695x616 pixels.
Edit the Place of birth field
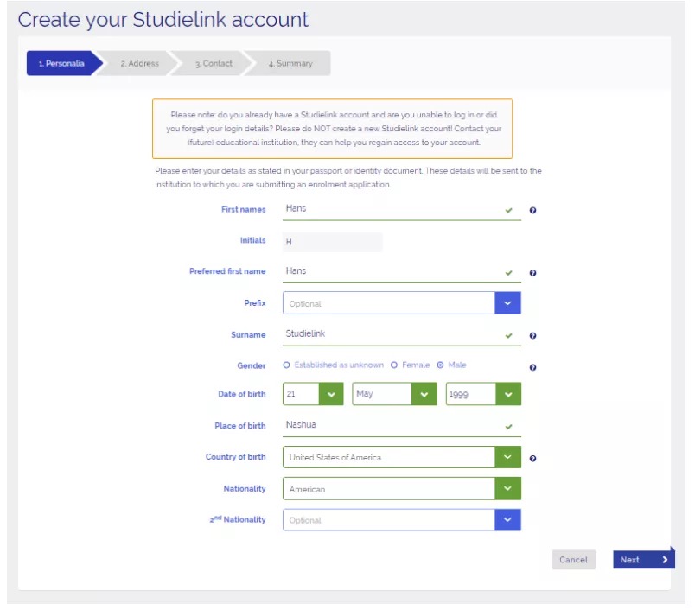[x=402, y=426]
